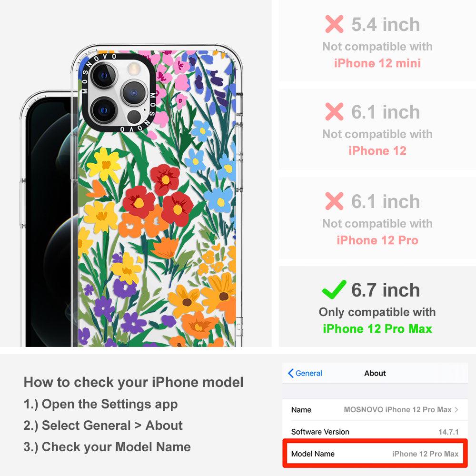Go back to General settings
476x476 pixels.
tap(305, 373)
